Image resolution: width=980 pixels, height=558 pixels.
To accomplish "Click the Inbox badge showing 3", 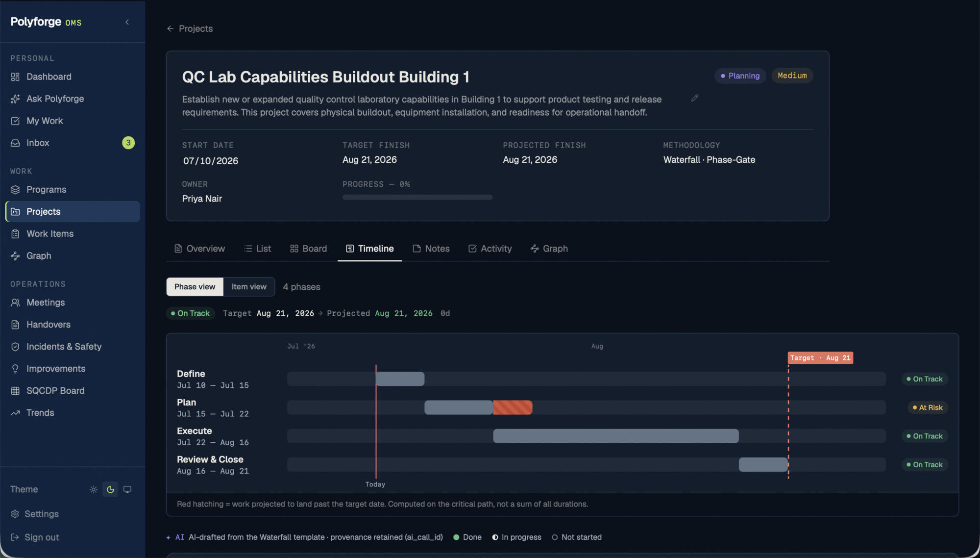I will click(128, 143).
